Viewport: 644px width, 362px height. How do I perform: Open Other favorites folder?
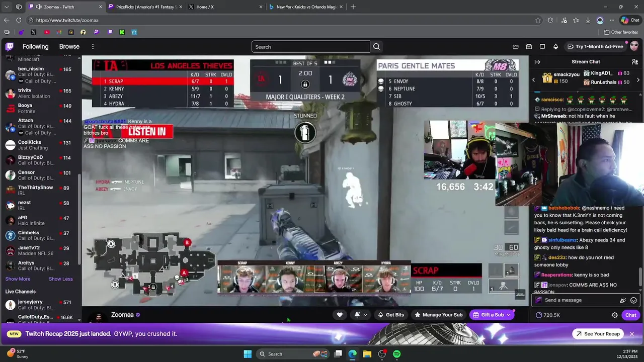click(621, 32)
